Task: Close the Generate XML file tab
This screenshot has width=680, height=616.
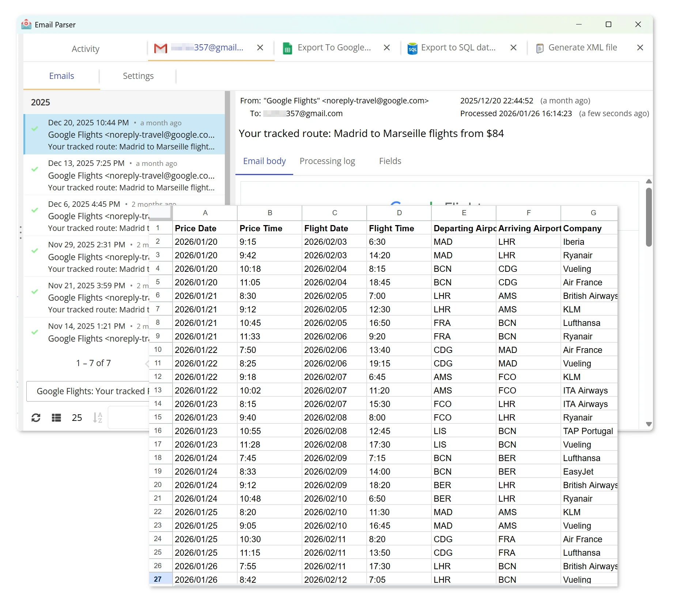Action: [x=640, y=47]
